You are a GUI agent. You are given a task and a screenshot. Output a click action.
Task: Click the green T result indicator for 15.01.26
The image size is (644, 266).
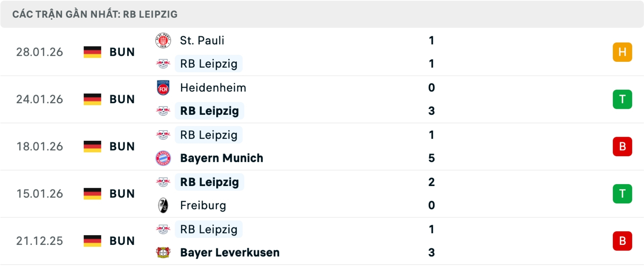tap(623, 193)
